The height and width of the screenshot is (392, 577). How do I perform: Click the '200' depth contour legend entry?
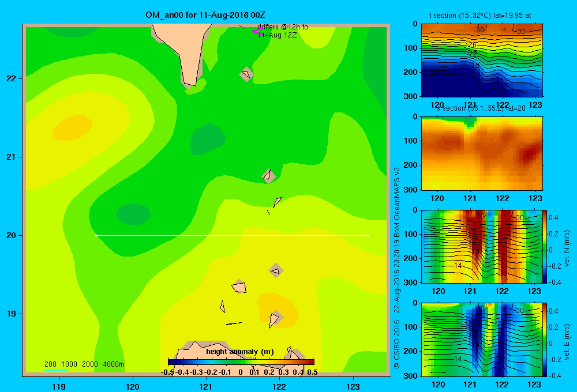(x=50, y=364)
